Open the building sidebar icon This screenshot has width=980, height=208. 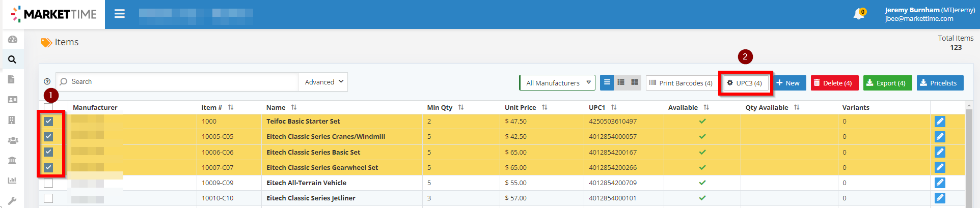(x=12, y=120)
